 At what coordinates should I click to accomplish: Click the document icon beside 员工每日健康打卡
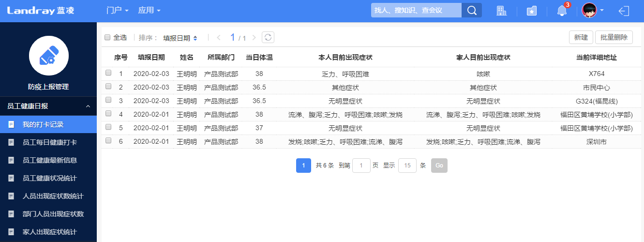point(11,142)
